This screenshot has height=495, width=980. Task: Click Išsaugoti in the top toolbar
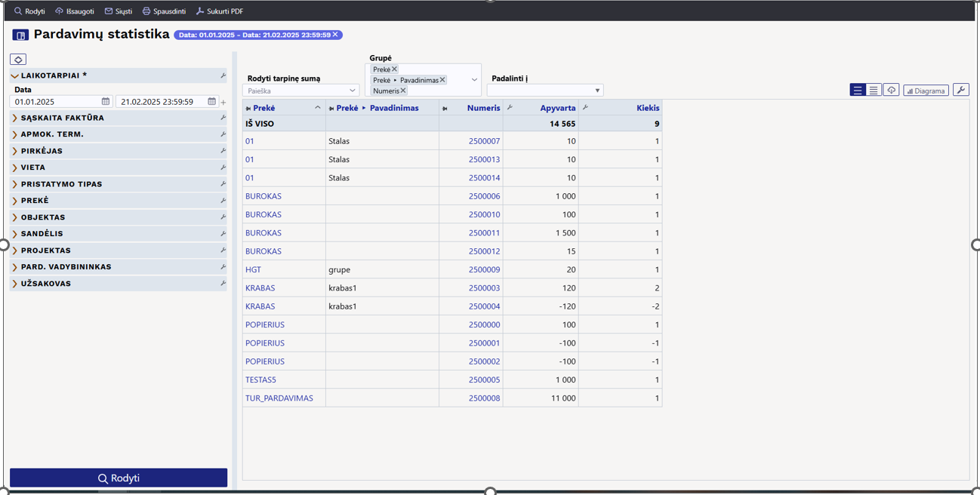click(x=75, y=11)
